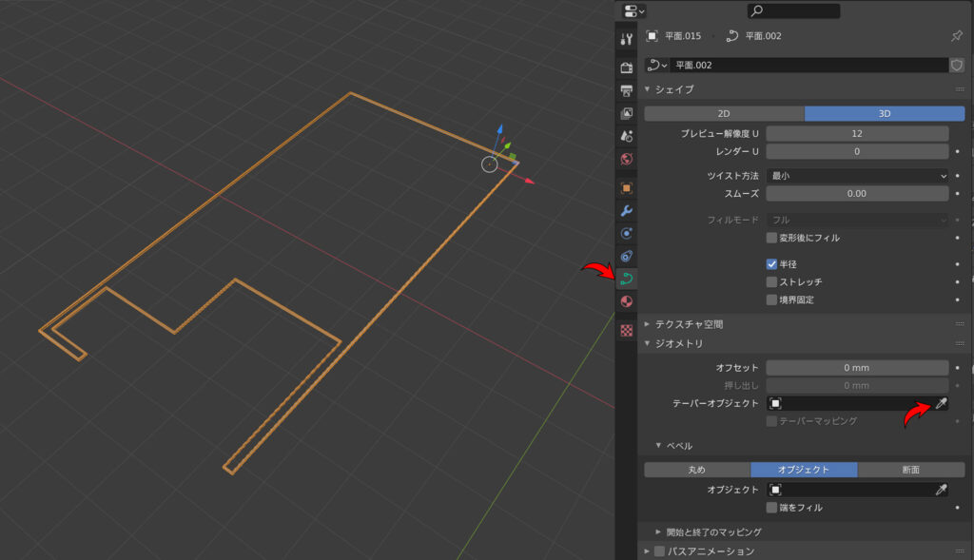This screenshot has height=560, width=974.
Task: Expand the 開始と終了のマッピング subpanel
Action: click(x=658, y=532)
